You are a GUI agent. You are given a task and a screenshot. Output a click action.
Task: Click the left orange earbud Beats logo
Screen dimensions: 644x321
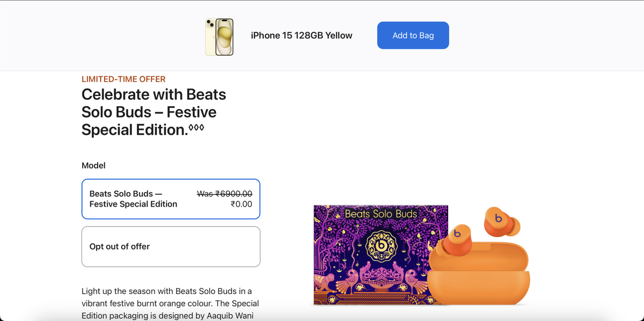point(457,234)
